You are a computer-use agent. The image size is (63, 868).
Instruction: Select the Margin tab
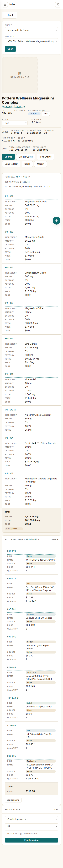41,164
